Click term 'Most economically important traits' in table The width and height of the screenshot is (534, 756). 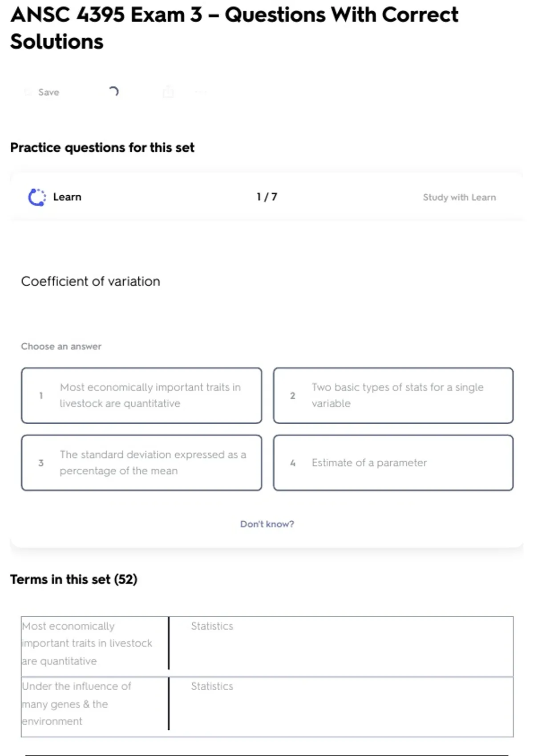tap(87, 643)
